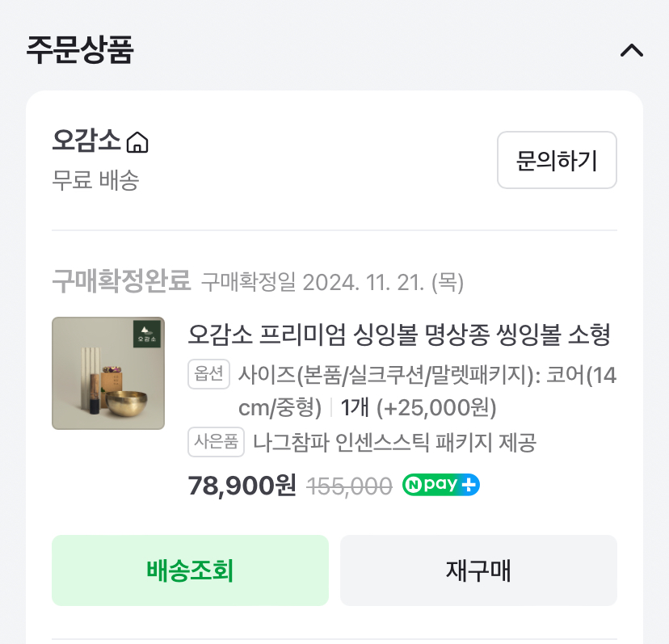The width and height of the screenshot is (669, 644).
Task: Click the discounted price 78,900원
Action: coord(240,484)
